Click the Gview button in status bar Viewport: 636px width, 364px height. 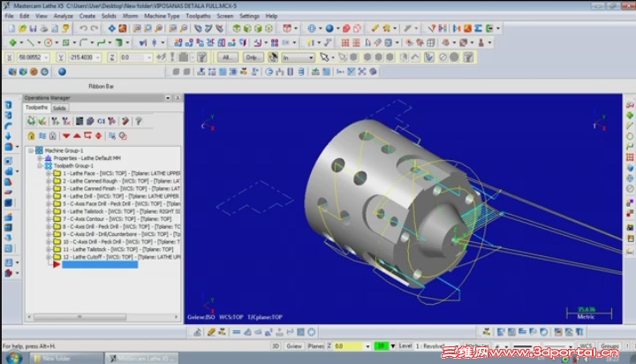pyautogui.click(x=294, y=346)
